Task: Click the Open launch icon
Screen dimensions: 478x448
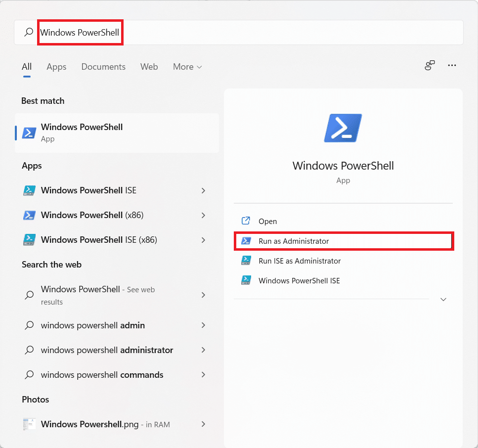Action: (245, 221)
